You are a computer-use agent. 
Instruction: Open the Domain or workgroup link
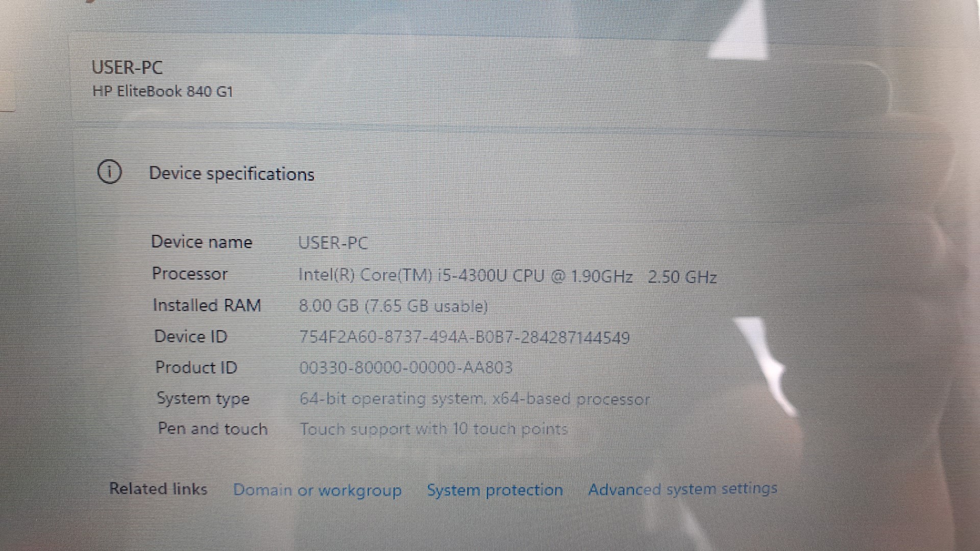coord(317,490)
